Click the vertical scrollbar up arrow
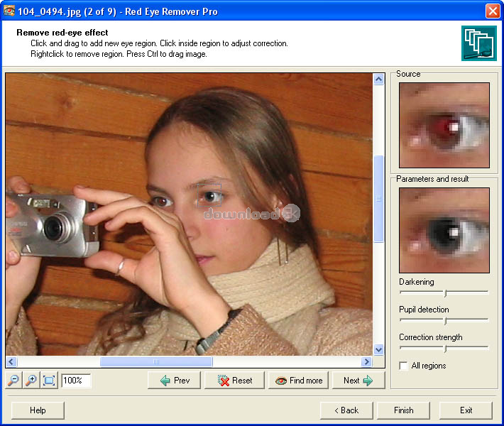Screen dimensions: 504x426 point(378,79)
